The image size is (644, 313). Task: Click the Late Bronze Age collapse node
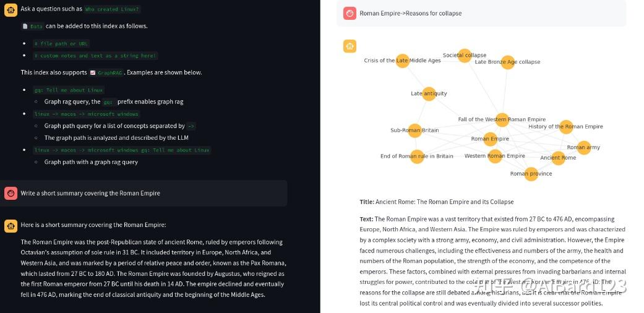coord(508,62)
